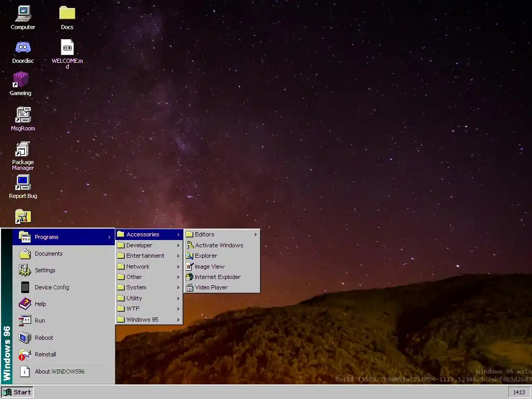Expand the Utility submenu chevron

click(178, 298)
